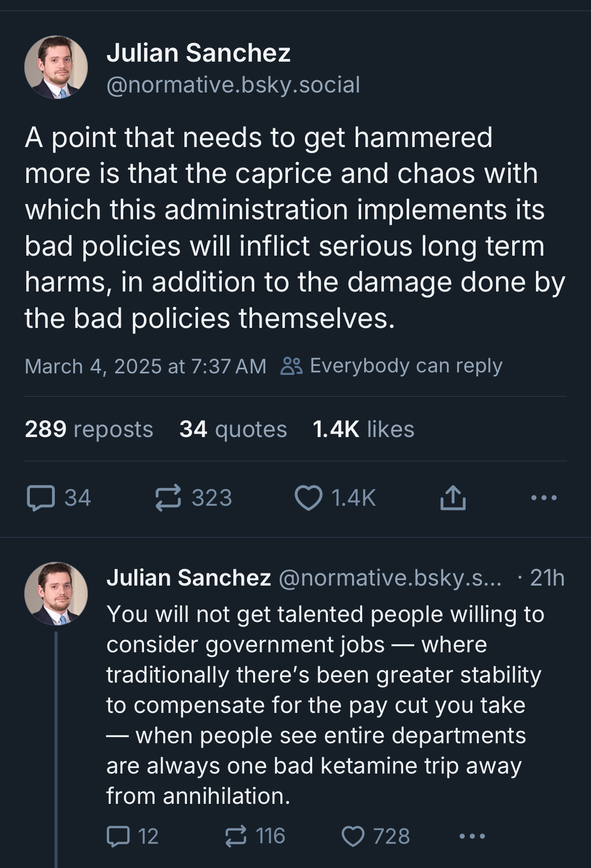Reply to the ketamine trip reply post
This screenshot has height=868, width=591.
pyautogui.click(x=117, y=836)
